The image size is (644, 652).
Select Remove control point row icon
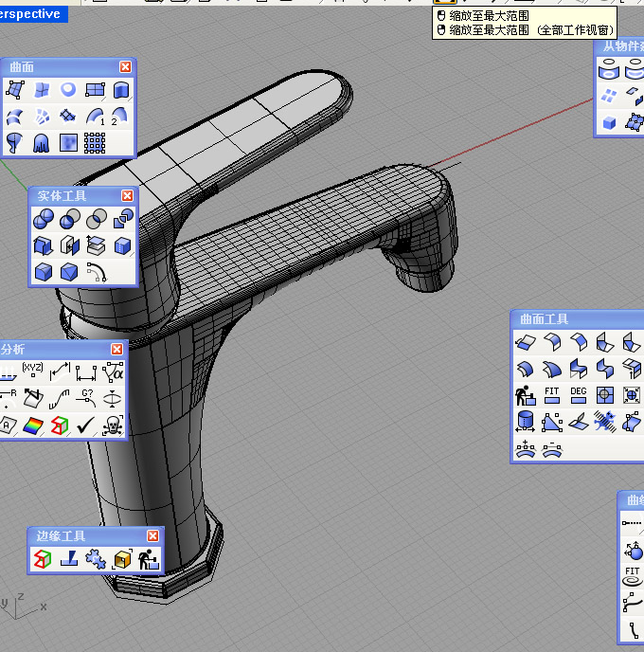[x=552, y=449]
